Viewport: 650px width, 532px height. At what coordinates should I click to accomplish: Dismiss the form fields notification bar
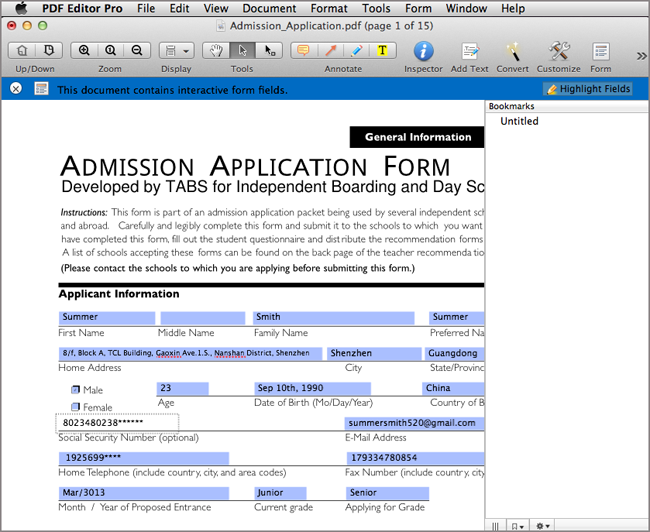point(16,89)
